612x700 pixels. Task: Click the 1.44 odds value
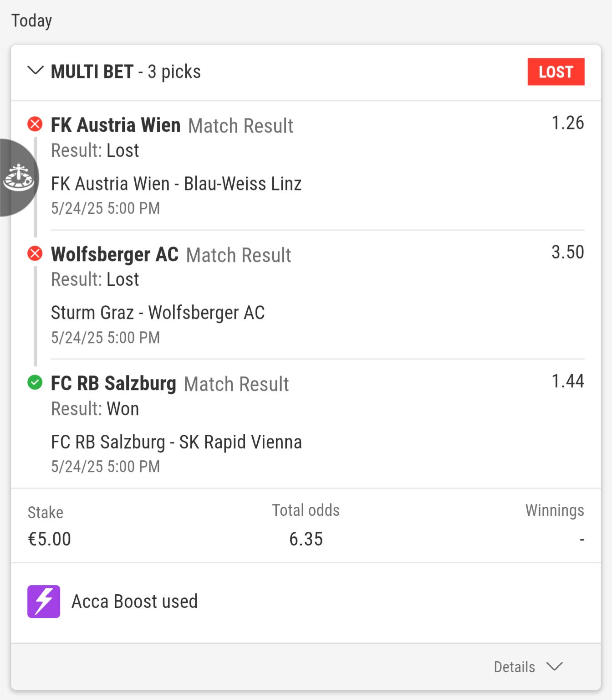pyautogui.click(x=567, y=381)
